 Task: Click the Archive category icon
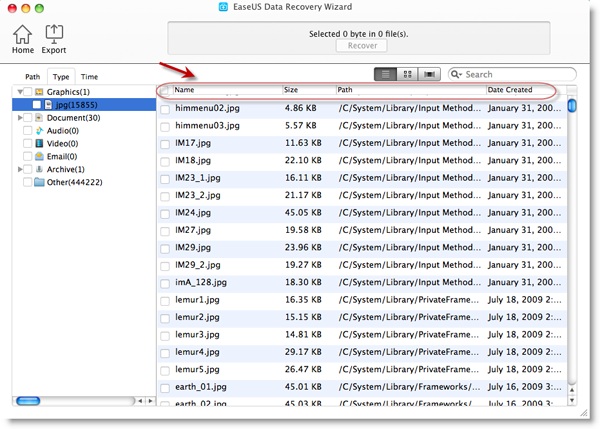coord(39,169)
